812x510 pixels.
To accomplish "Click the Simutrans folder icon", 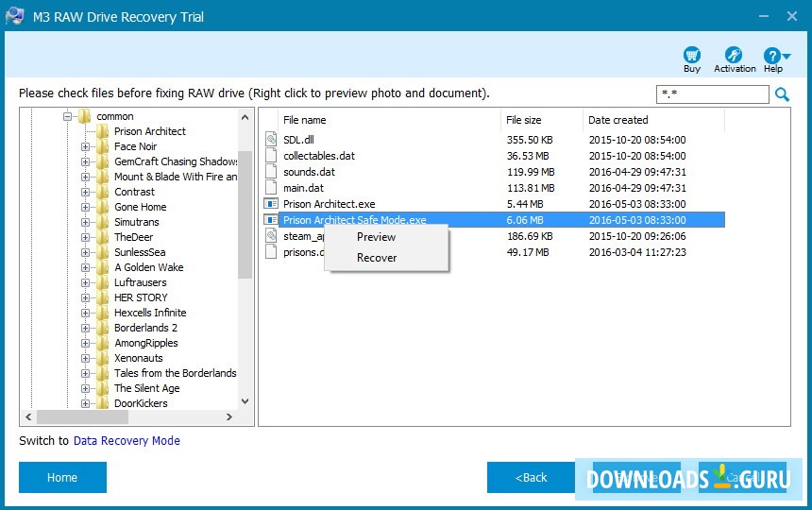I will (103, 222).
